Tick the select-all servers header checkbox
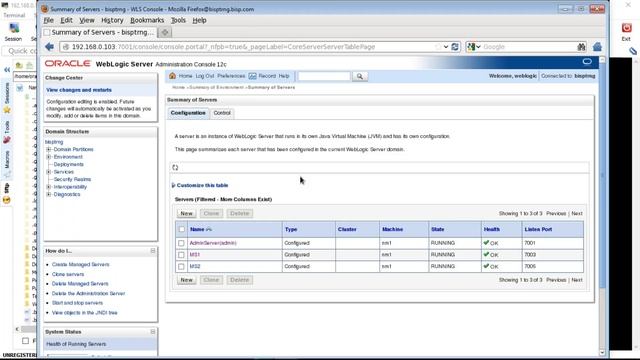The height and width of the screenshot is (360, 640). pyautogui.click(x=182, y=229)
